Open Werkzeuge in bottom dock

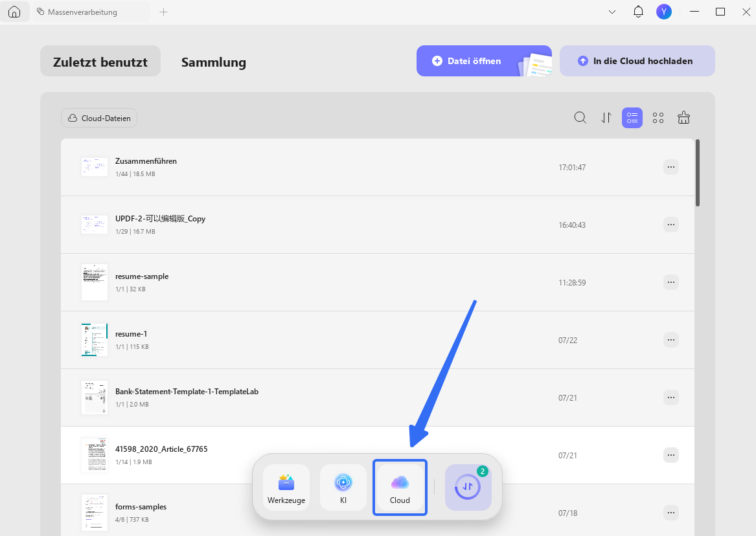pyautogui.click(x=286, y=487)
